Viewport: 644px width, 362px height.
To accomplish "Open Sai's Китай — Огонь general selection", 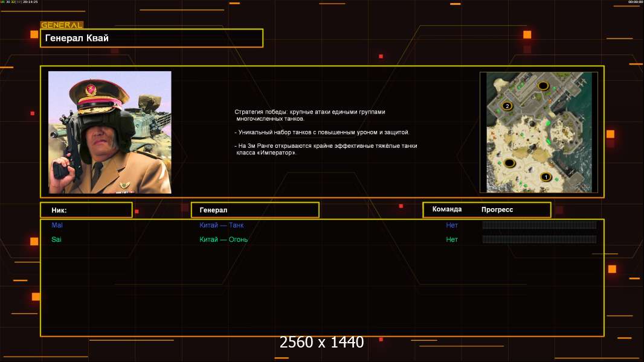I will tap(224, 240).
